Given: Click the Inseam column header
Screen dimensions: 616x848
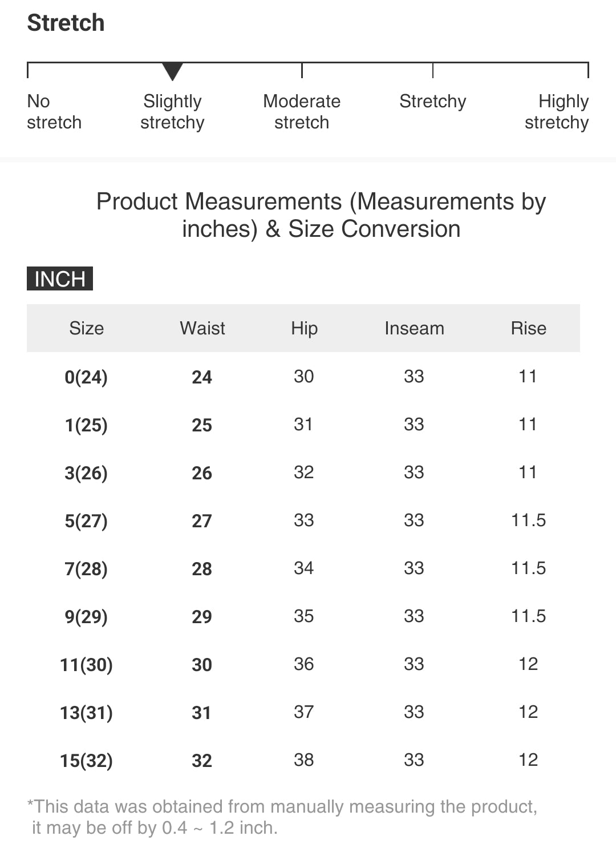Looking at the screenshot, I should coord(414,328).
